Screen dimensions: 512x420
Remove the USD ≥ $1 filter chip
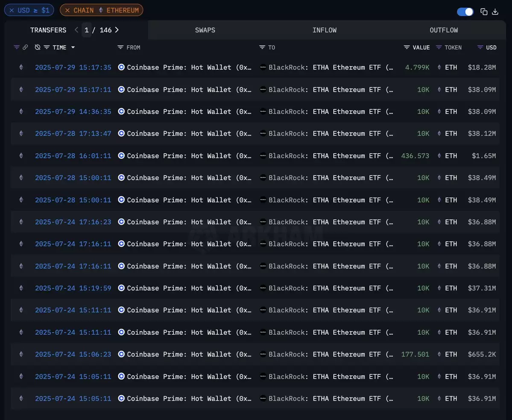tap(12, 10)
